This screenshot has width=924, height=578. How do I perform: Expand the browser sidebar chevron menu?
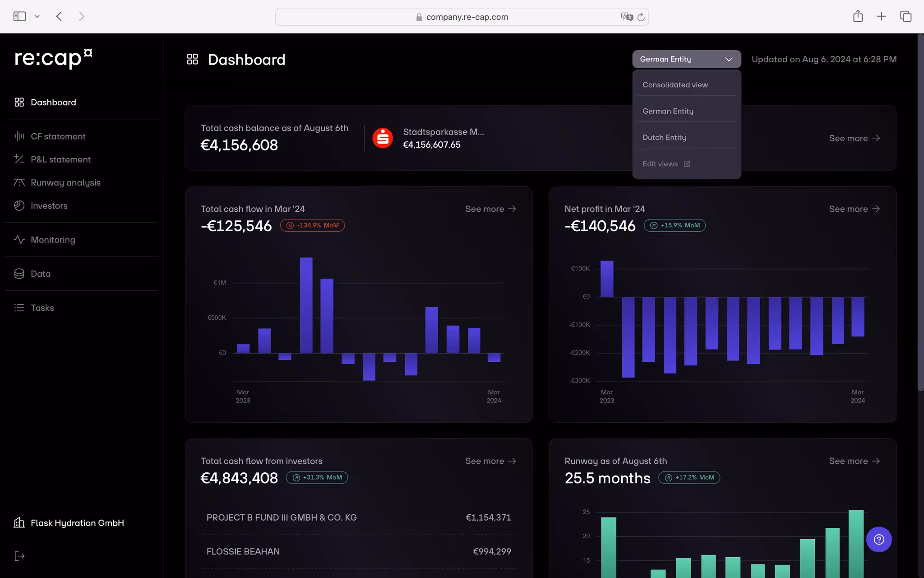[x=37, y=17]
